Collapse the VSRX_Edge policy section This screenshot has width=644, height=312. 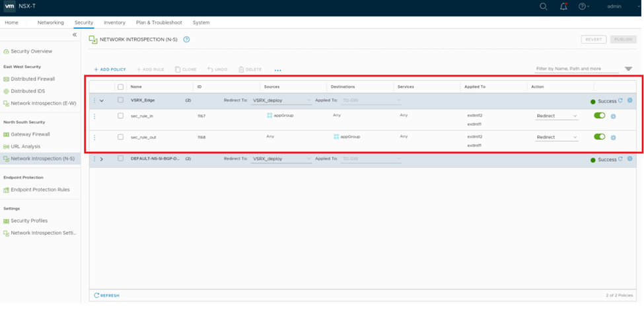(102, 101)
